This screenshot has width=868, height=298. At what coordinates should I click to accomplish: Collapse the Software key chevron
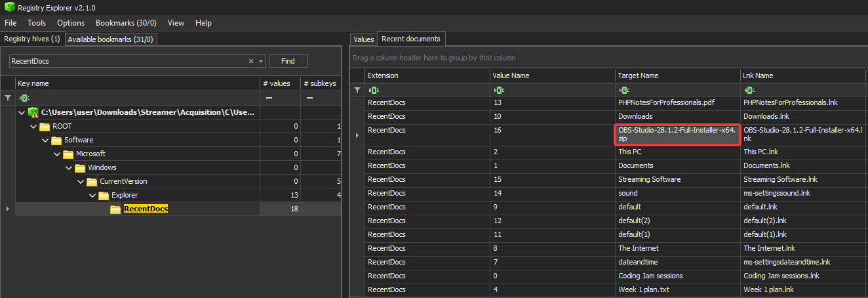45,140
